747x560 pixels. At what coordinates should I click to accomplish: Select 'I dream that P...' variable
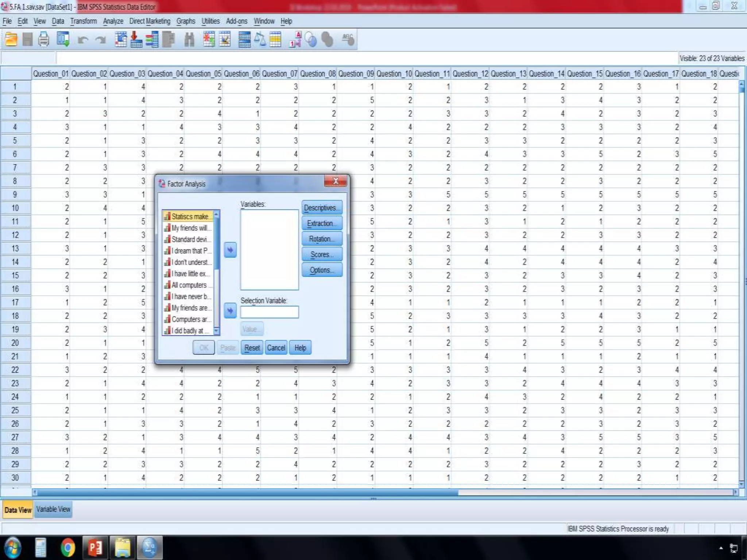[190, 251]
